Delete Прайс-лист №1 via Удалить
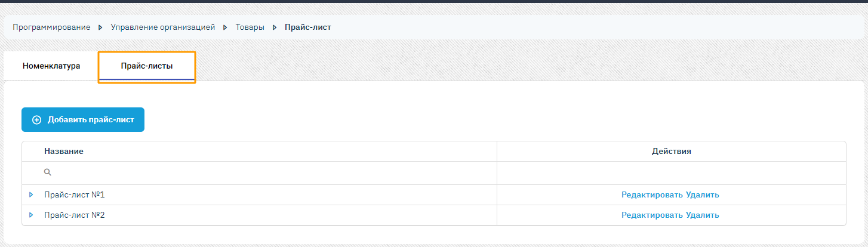This screenshot has width=868, height=247. [703, 194]
